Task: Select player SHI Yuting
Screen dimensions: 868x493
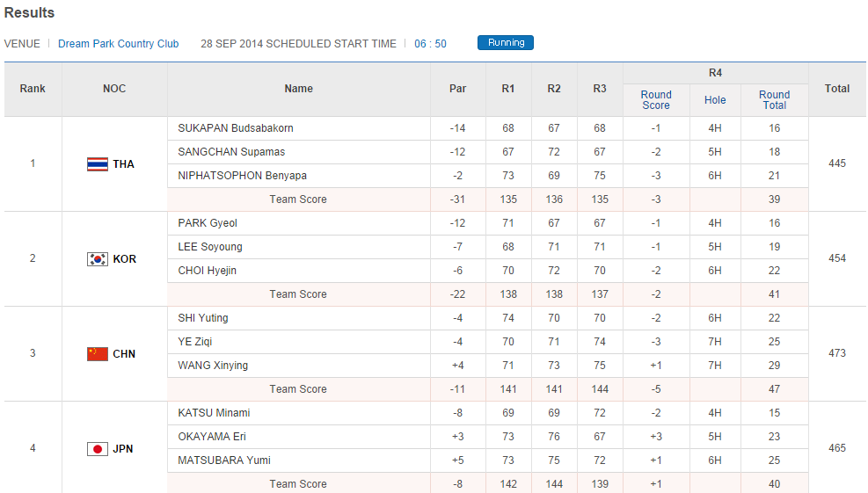Action: 203,318
